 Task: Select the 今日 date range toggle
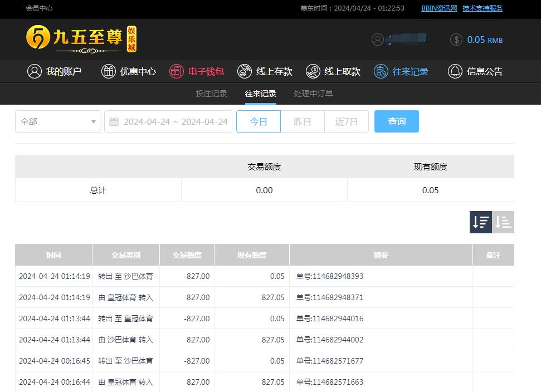[x=259, y=121]
